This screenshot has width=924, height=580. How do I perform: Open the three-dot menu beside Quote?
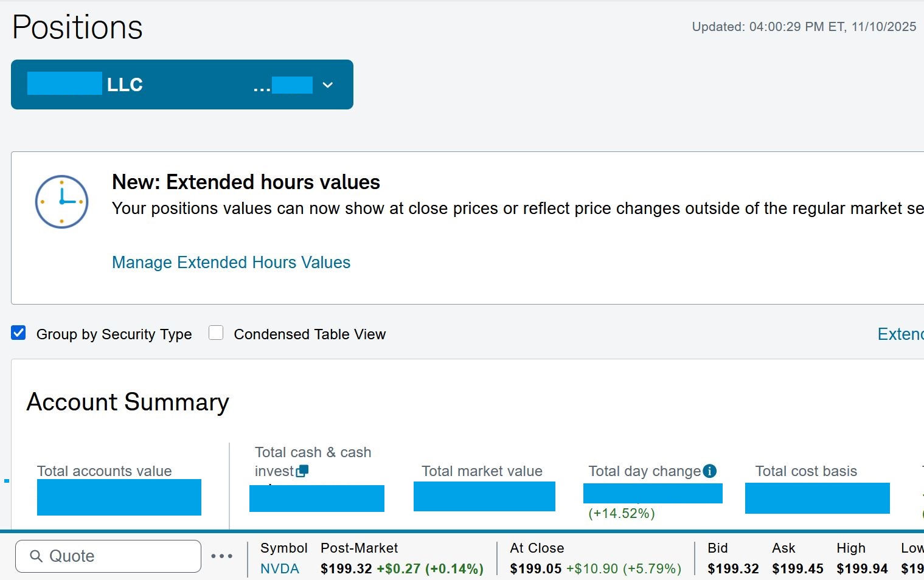point(222,556)
